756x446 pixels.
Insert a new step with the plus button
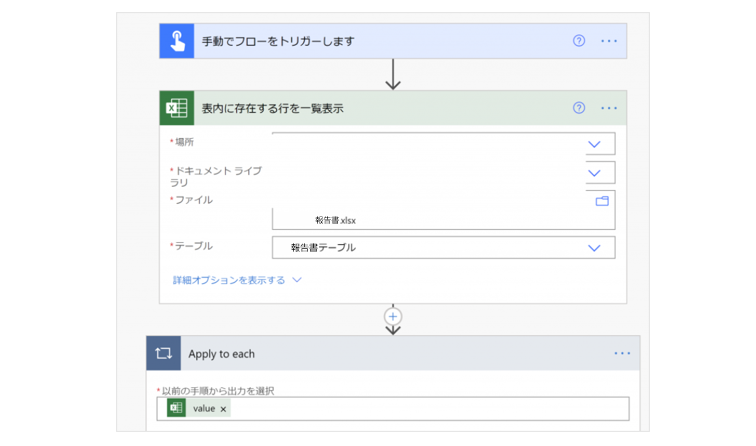pos(393,317)
